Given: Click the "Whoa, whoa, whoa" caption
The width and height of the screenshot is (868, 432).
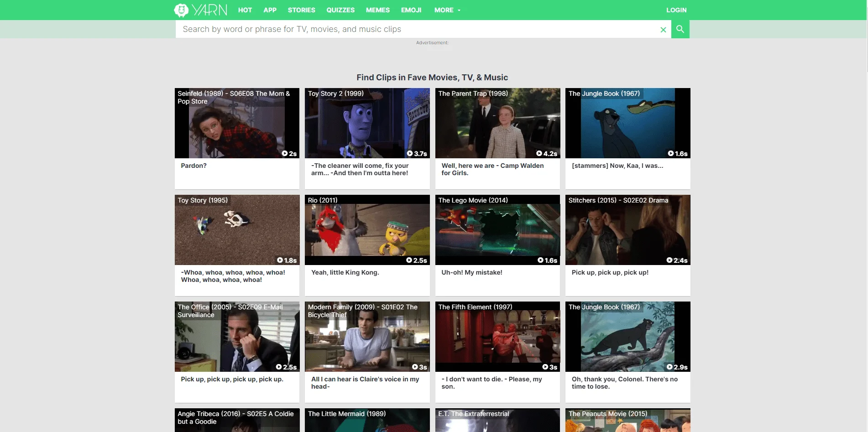Looking at the screenshot, I should pyautogui.click(x=233, y=276).
